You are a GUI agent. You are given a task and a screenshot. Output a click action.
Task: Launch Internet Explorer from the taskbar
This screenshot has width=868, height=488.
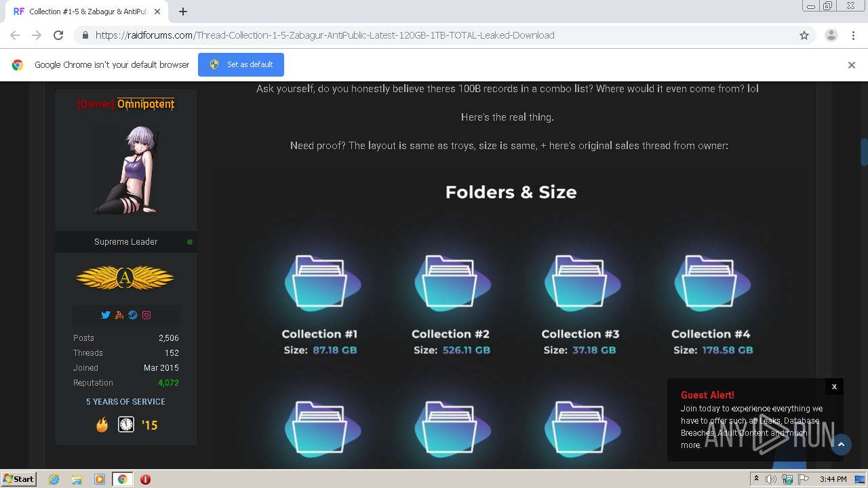[x=54, y=479]
